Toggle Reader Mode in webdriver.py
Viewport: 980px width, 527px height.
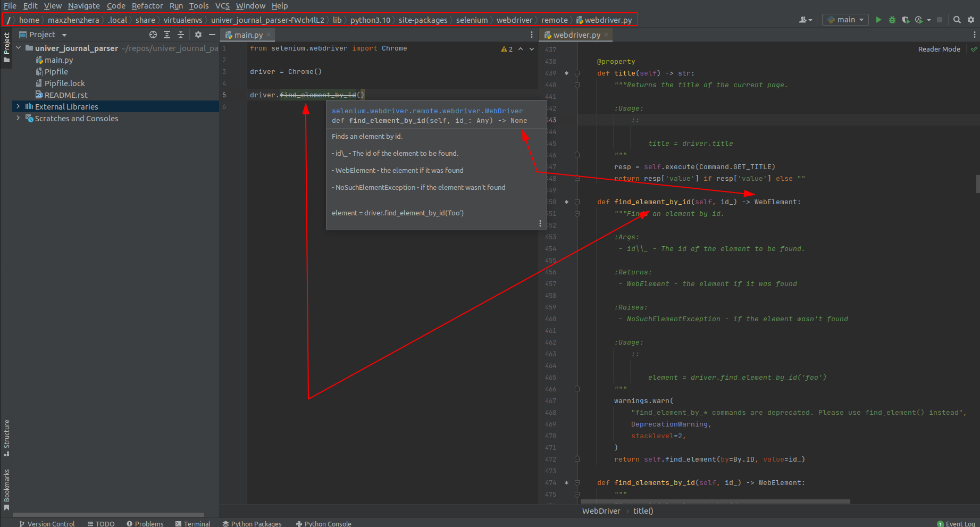point(939,49)
